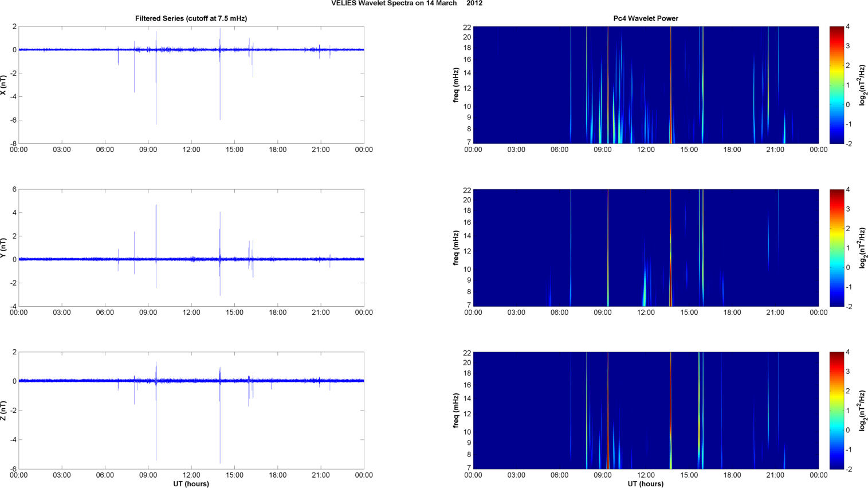The width and height of the screenshot is (868, 488).
Task: Click the top wavelet panel colorbar
Action: [x=836, y=85]
